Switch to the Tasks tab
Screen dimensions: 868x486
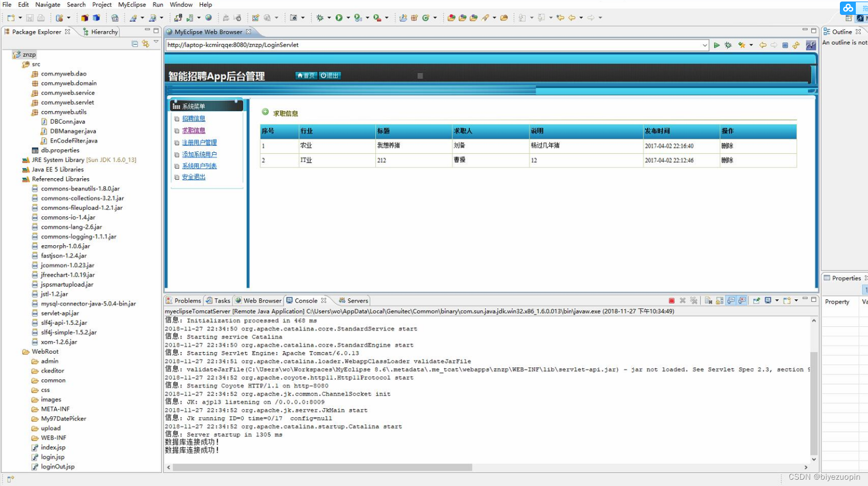218,300
